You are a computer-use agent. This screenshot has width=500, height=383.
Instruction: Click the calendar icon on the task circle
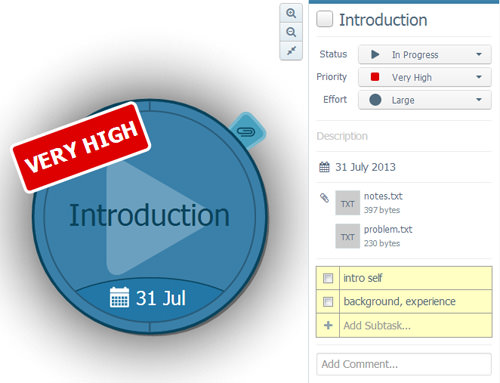119,297
